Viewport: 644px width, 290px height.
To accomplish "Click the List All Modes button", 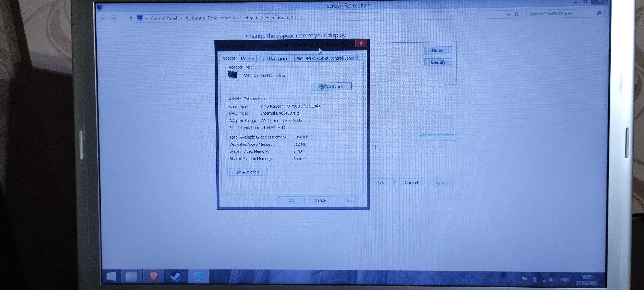I will (247, 172).
